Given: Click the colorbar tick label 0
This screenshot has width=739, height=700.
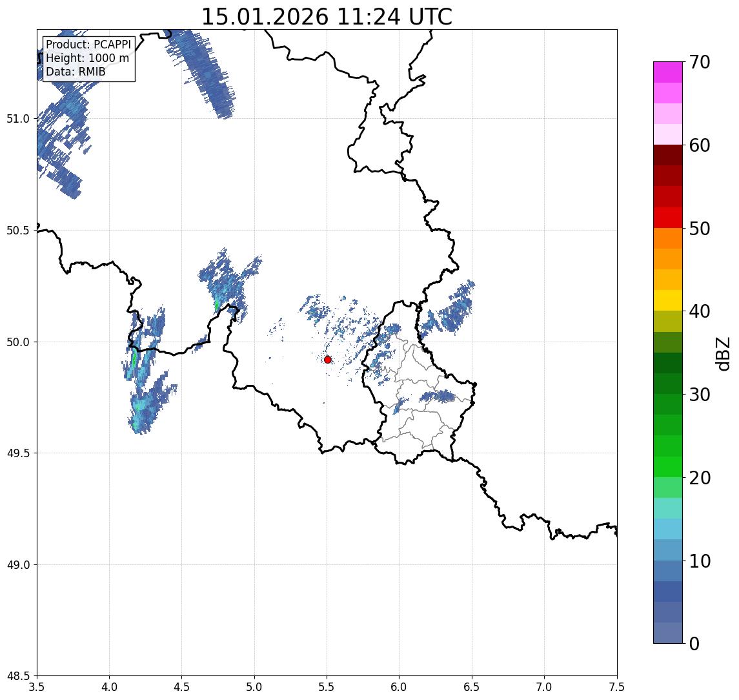Looking at the screenshot, I should (694, 643).
